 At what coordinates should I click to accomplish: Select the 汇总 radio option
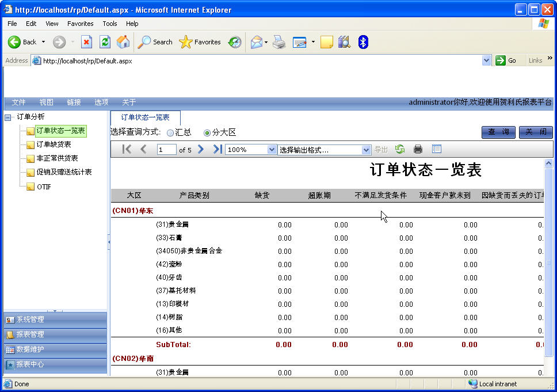click(170, 133)
